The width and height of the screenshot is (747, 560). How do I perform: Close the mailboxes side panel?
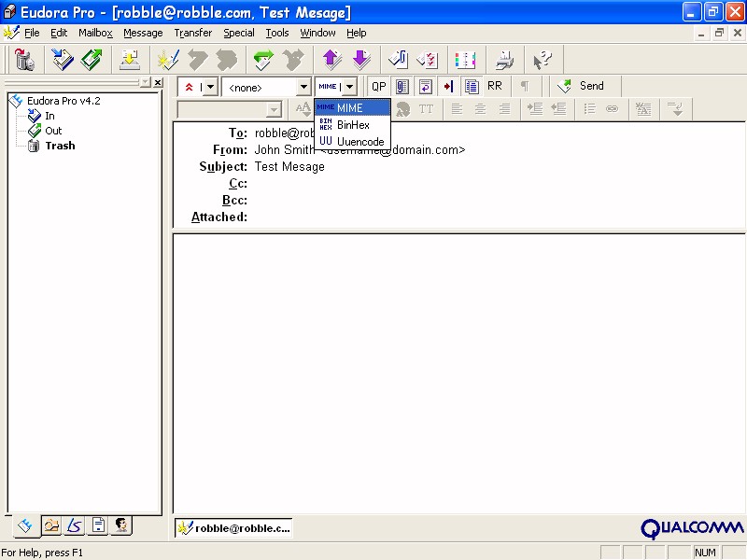tap(158, 82)
